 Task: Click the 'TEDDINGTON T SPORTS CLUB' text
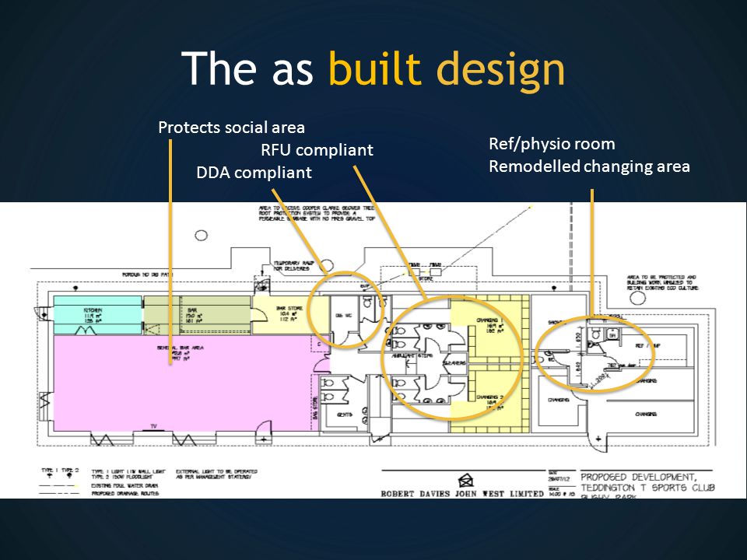(x=648, y=488)
